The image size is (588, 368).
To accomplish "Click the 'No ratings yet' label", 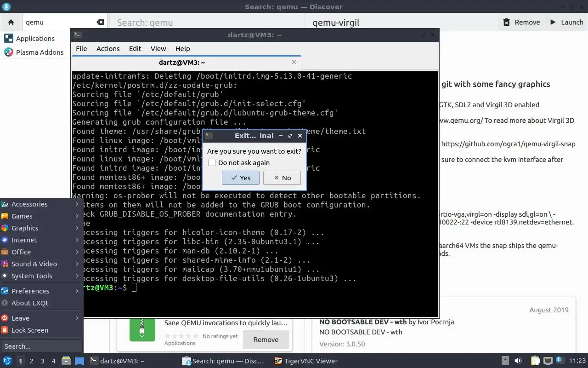I will 220,336.
